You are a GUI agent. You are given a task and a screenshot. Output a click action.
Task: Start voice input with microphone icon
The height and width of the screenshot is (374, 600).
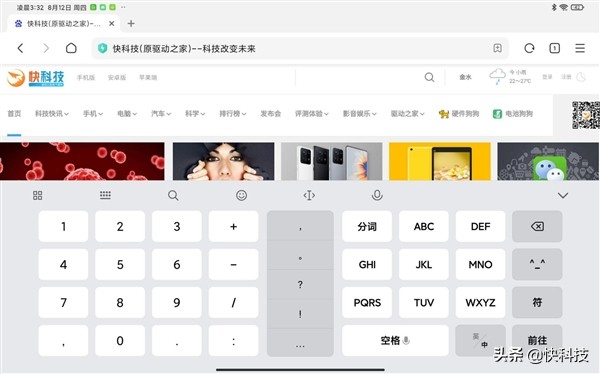[x=377, y=195]
